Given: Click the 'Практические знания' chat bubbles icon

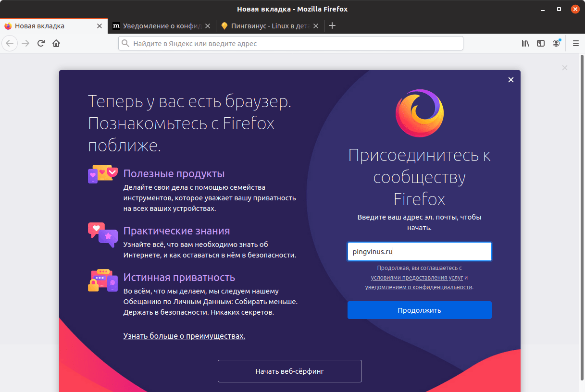Looking at the screenshot, I should [x=103, y=235].
